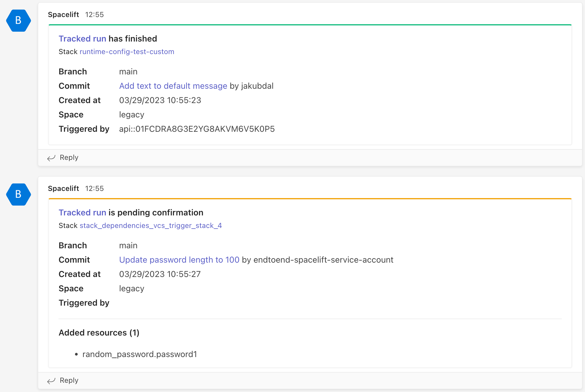
Task: Click the created at 03/29/2023 10:55:27 value
Action: [x=160, y=274]
